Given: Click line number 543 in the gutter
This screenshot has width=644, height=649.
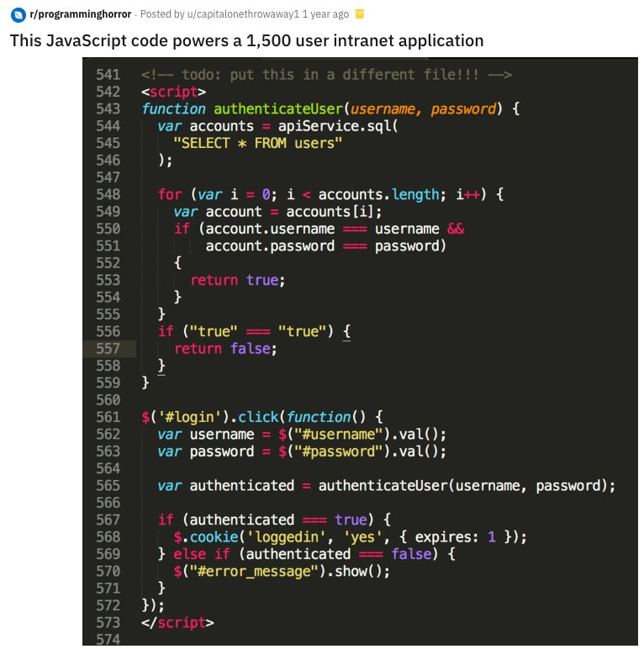Looking at the screenshot, I should 108,109.
